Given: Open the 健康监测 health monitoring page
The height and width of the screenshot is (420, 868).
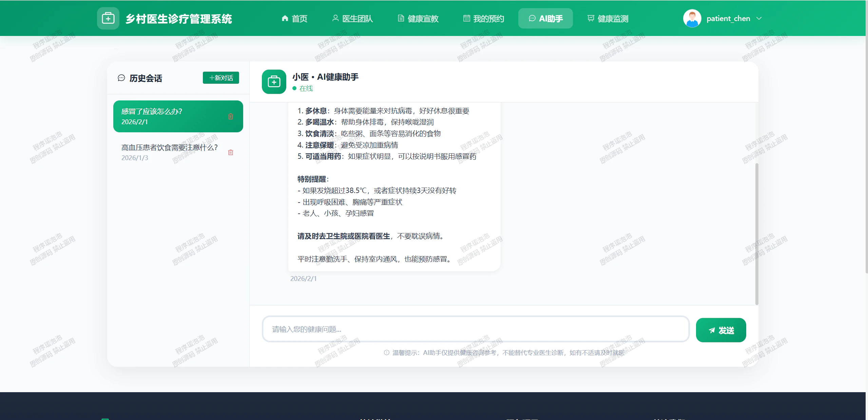Looking at the screenshot, I should pyautogui.click(x=608, y=19).
